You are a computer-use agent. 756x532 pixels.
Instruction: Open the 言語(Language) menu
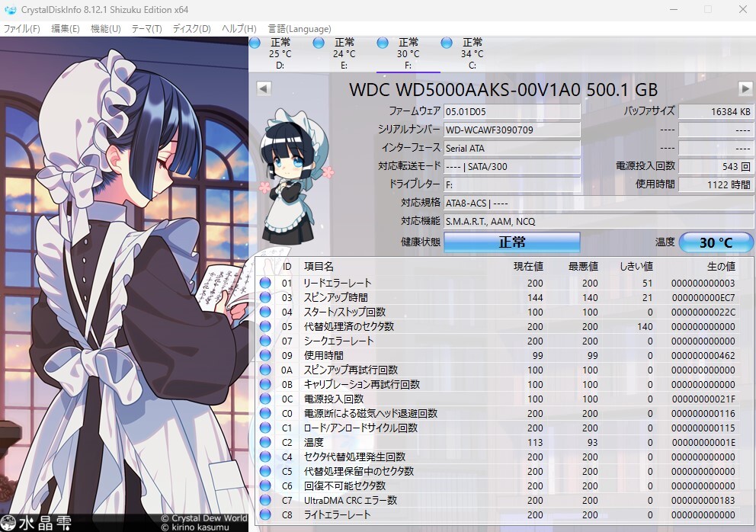(300, 29)
